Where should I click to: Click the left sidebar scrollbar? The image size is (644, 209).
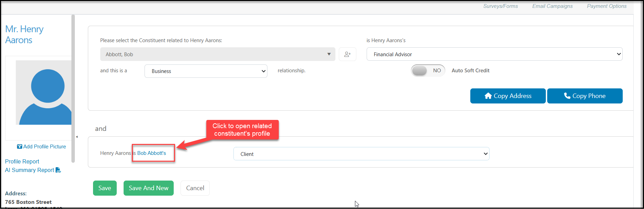[x=73, y=88]
